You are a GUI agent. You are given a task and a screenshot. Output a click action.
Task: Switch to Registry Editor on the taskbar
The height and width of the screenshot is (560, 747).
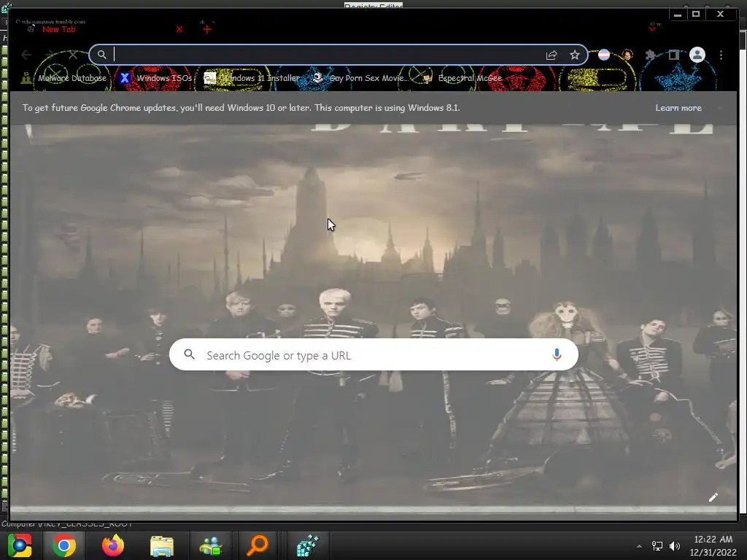tap(307, 545)
